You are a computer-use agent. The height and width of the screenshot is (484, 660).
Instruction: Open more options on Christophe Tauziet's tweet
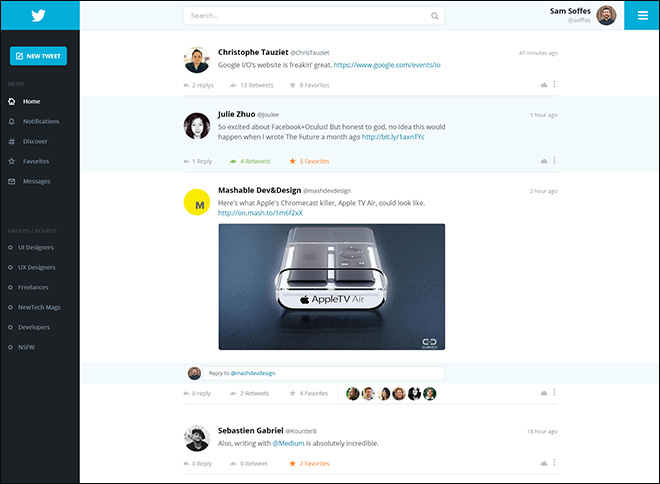tap(555, 85)
